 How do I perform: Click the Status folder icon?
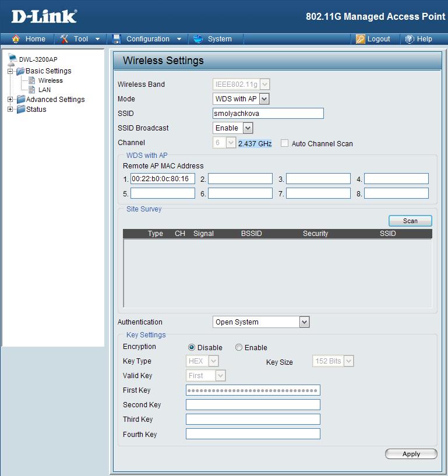[21, 110]
